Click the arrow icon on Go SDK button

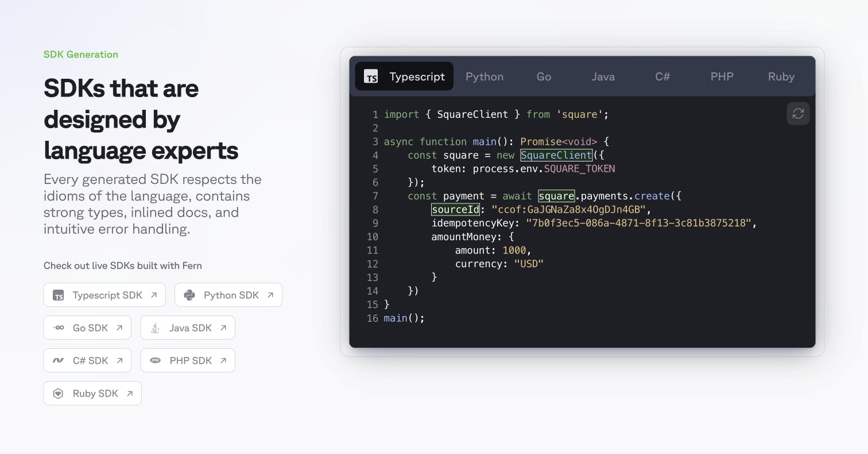tap(119, 328)
